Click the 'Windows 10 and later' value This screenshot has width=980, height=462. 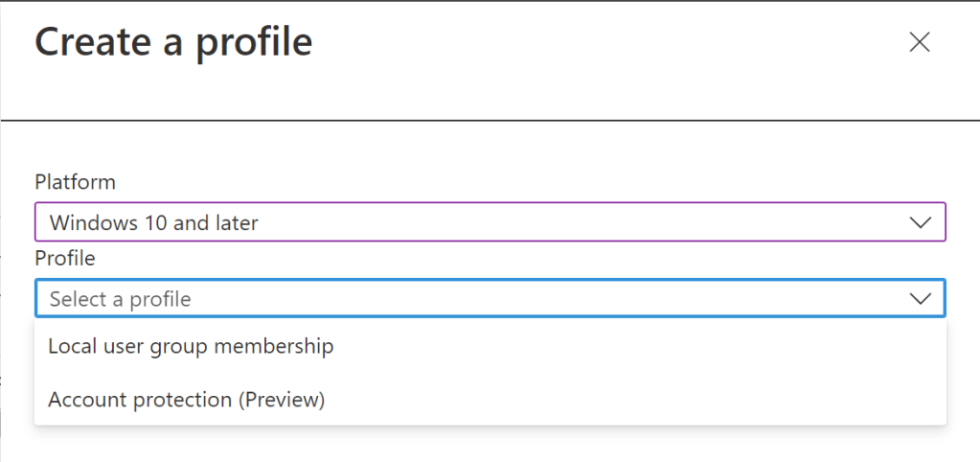tap(153, 223)
